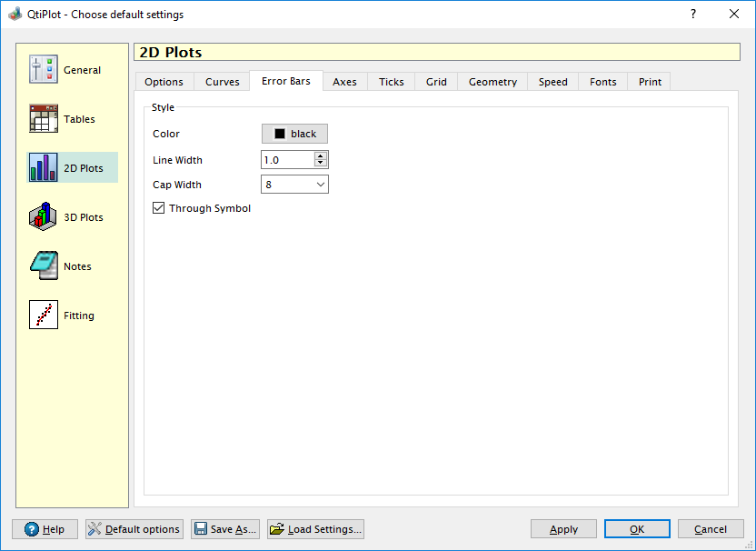Restore Default options
756x551 pixels.
[134, 529]
